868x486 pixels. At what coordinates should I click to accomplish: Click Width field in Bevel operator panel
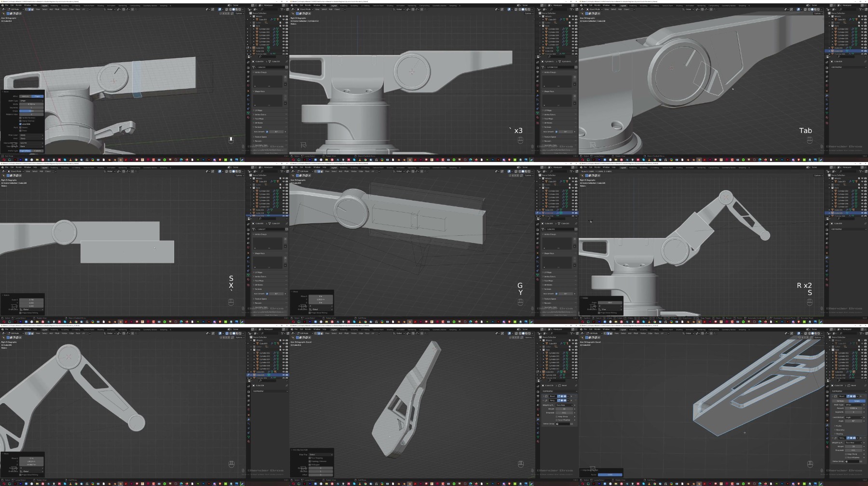pos(31,104)
